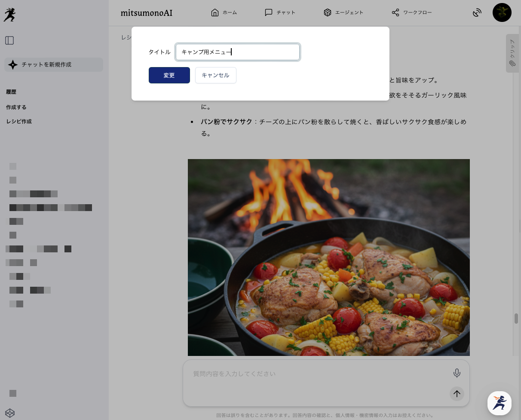Open the user profile avatar
Screen dimensions: 521x420
pos(502,12)
